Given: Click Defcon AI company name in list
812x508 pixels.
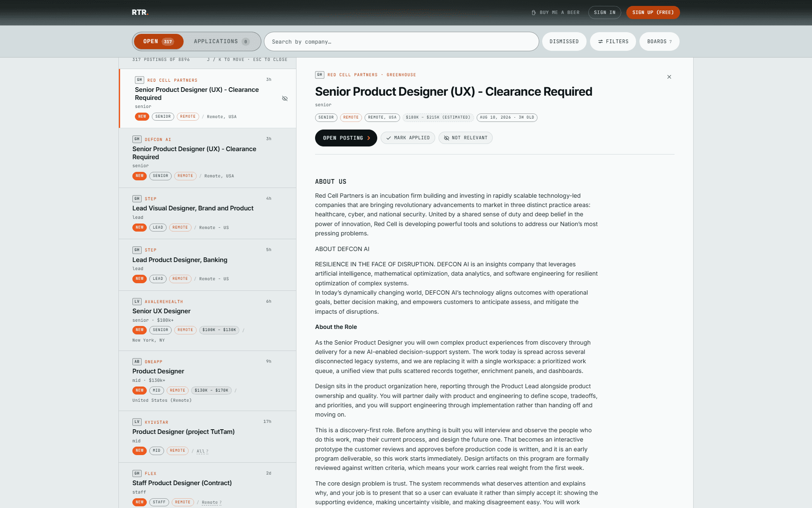Looking at the screenshot, I should click(x=158, y=140).
